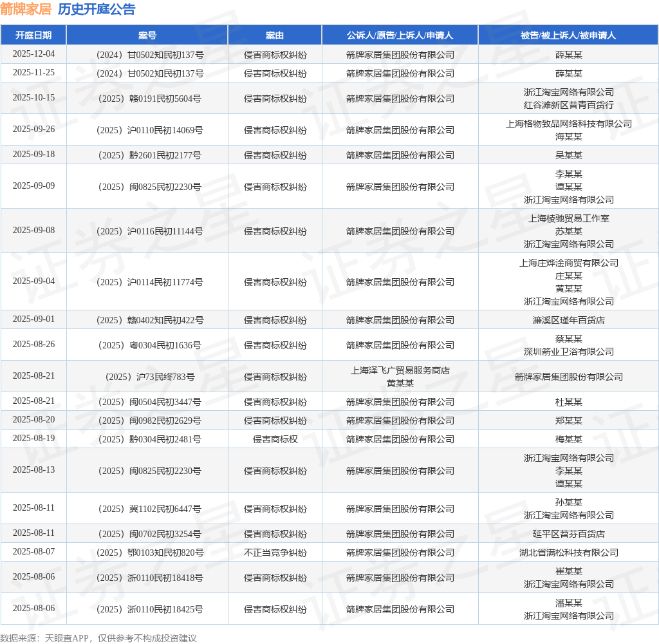This screenshot has width=659, height=644.
Task: Open case (2025) 浙0110民初18418号
Action: point(149,578)
